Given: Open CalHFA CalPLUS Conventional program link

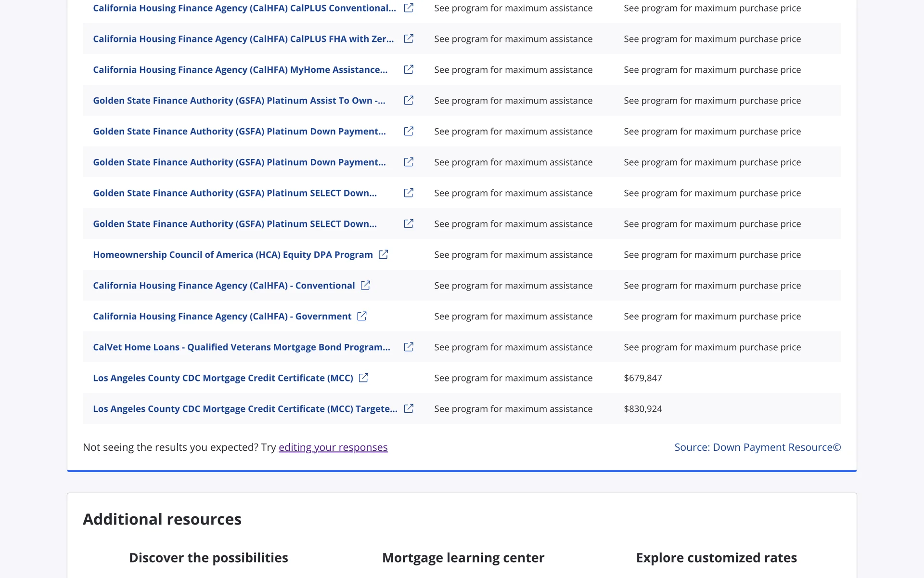Looking at the screenshot, I should 244,8.
